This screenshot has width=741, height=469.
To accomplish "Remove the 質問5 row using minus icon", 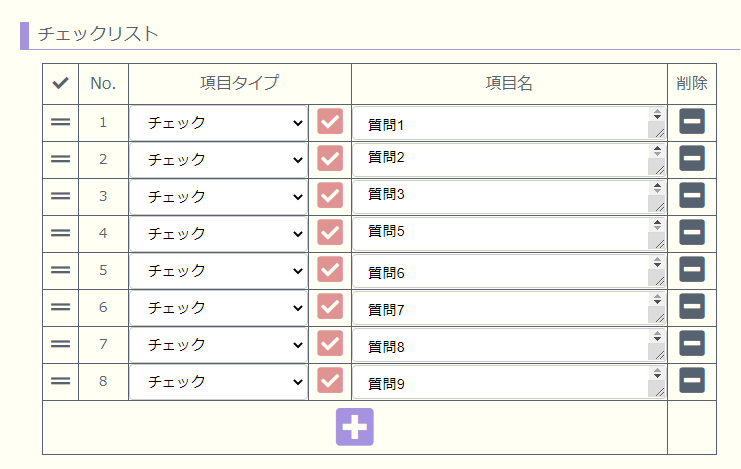I will [692, 232].
